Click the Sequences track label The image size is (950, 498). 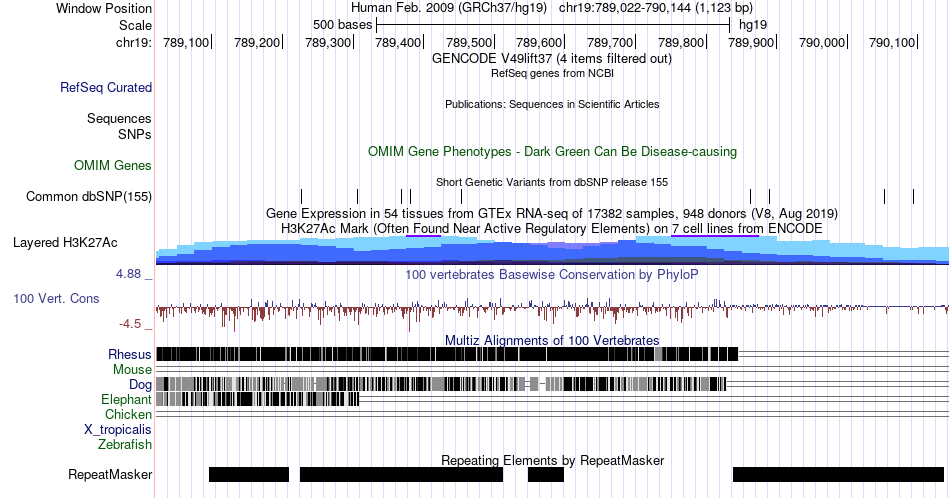tap(119, 118)
